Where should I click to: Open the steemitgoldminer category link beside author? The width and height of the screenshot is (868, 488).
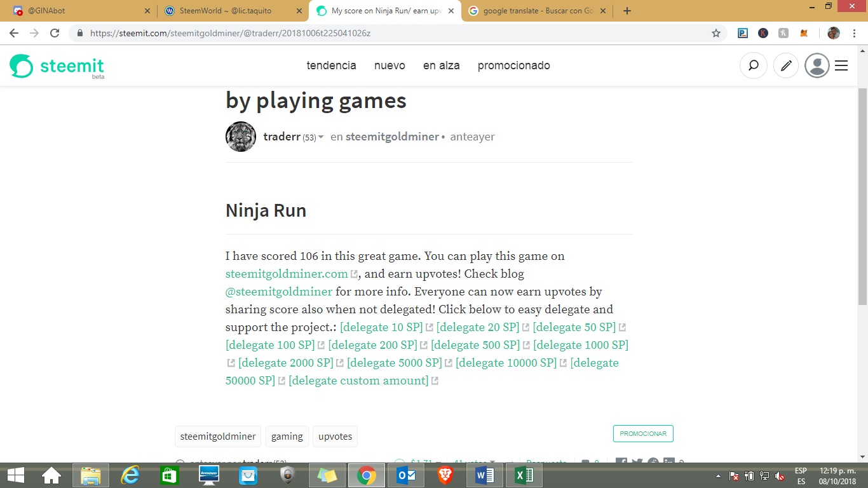392,137
